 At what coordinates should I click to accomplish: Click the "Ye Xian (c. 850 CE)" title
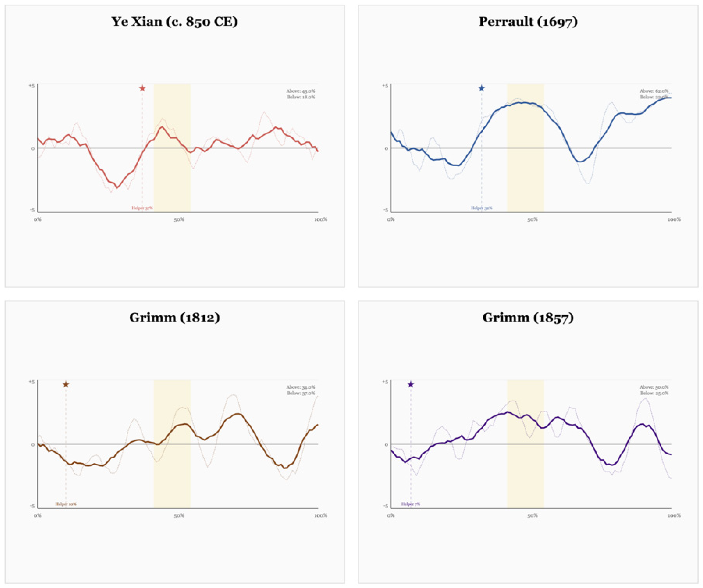click(174, 22)
